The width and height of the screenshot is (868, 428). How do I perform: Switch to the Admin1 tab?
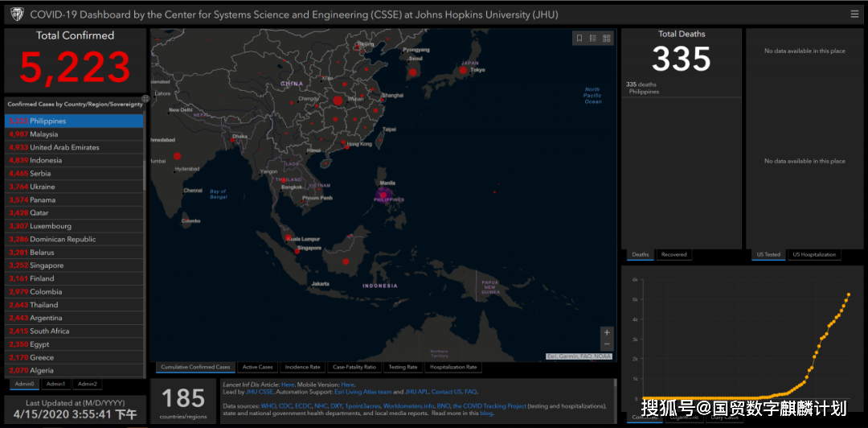(x=56, y=384)
